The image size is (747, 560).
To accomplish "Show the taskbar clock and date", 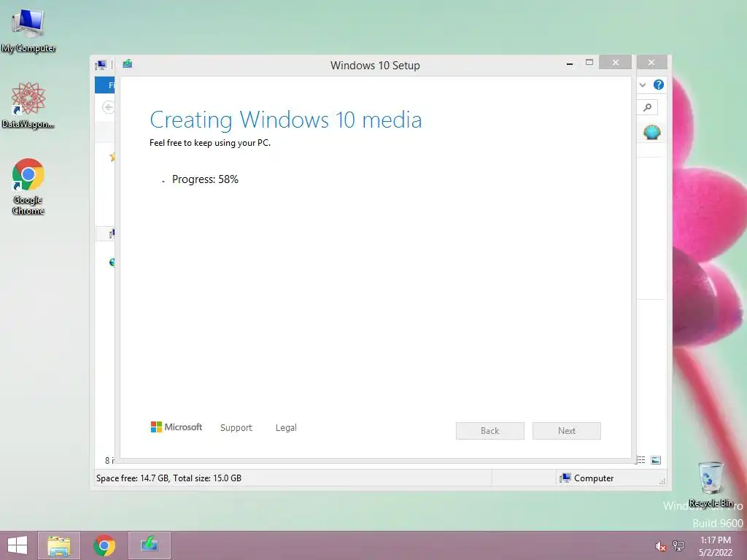I will coord(715,546).
